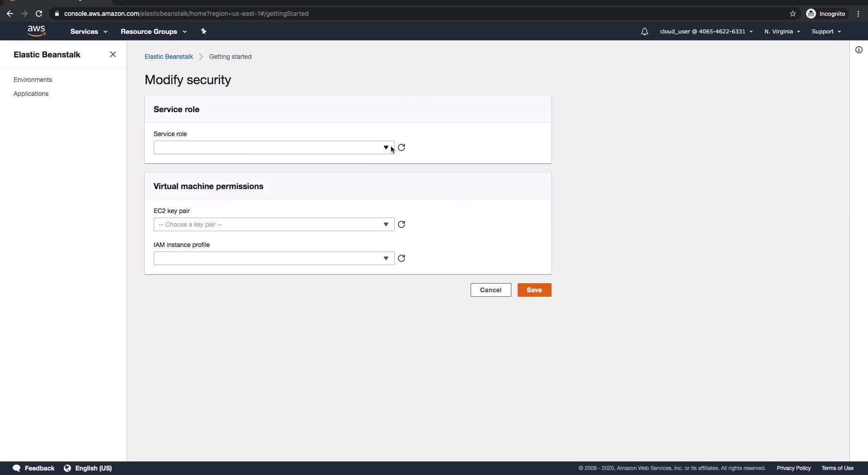
Task: Click the Getting started breadcrumb text
Action: tap(230, 57)
